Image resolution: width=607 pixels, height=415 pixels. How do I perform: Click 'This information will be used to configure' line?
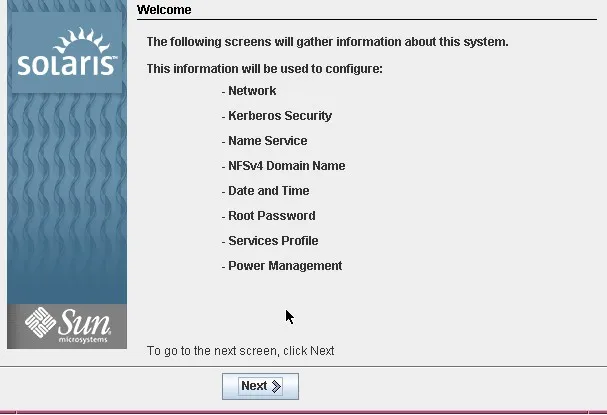264,69
